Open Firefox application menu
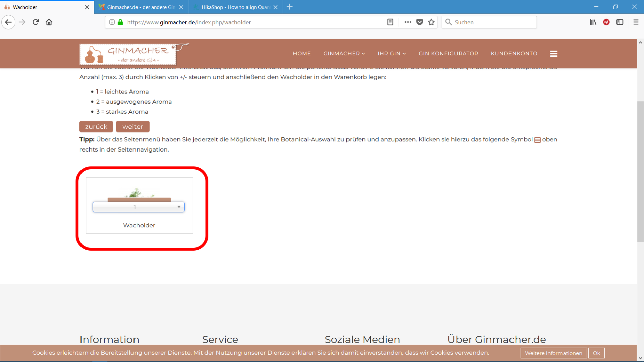This screenshot has width=644, height=362. [x=636, y=22]
